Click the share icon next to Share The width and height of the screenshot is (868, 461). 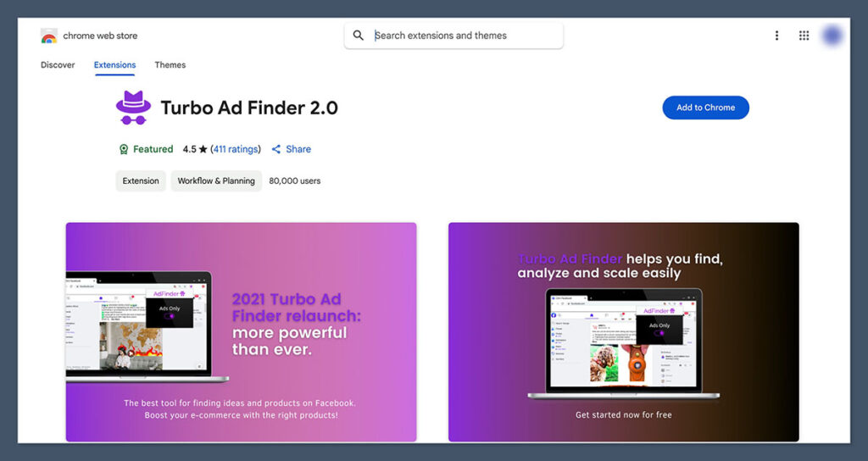pyautogui.click(x=276, y=149)
